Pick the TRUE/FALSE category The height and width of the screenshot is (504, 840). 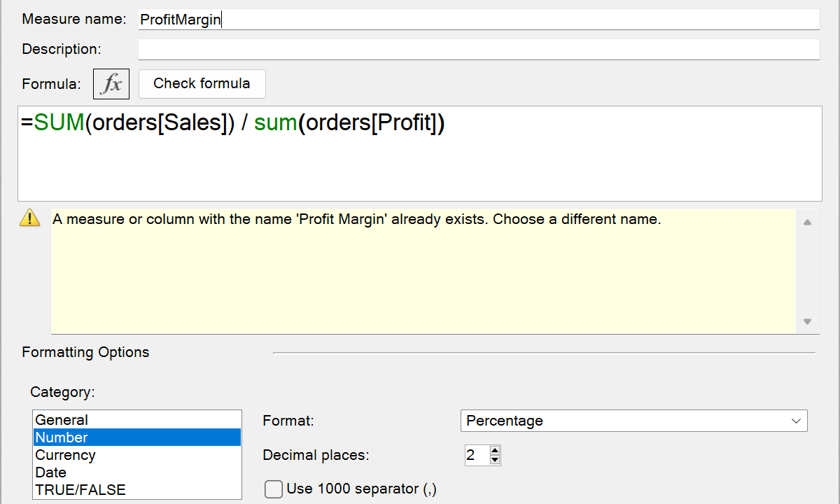80,490
